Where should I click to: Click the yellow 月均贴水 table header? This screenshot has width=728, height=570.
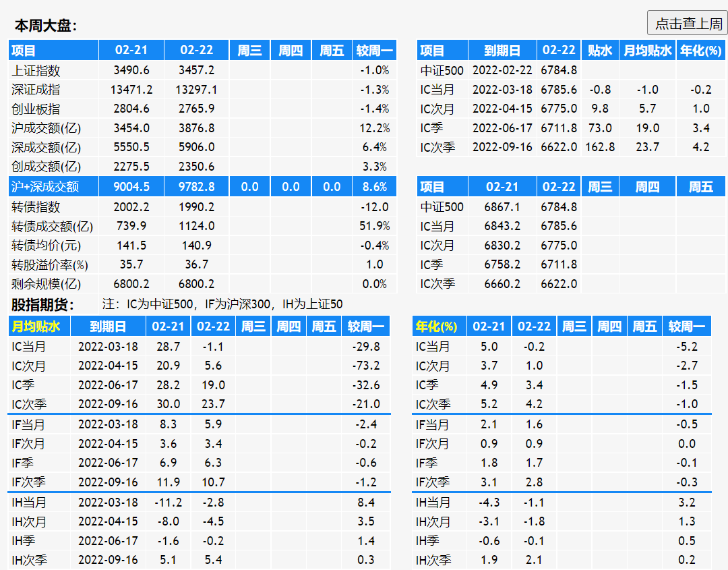[x=36, y=326]
